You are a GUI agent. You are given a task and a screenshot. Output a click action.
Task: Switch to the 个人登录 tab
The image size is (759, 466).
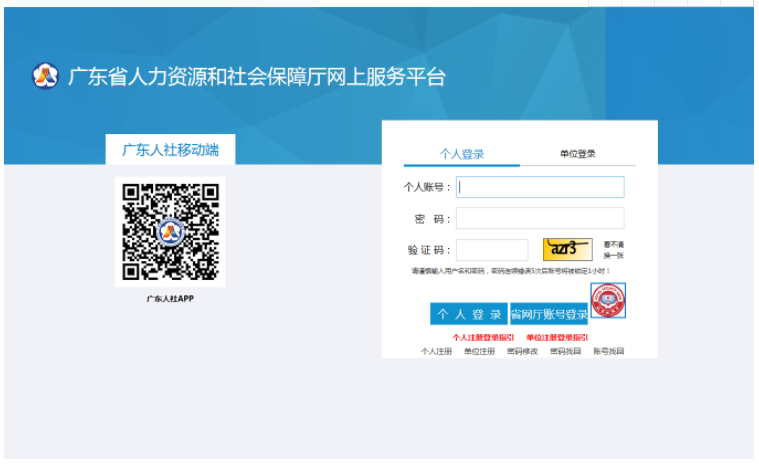(461, 154)
